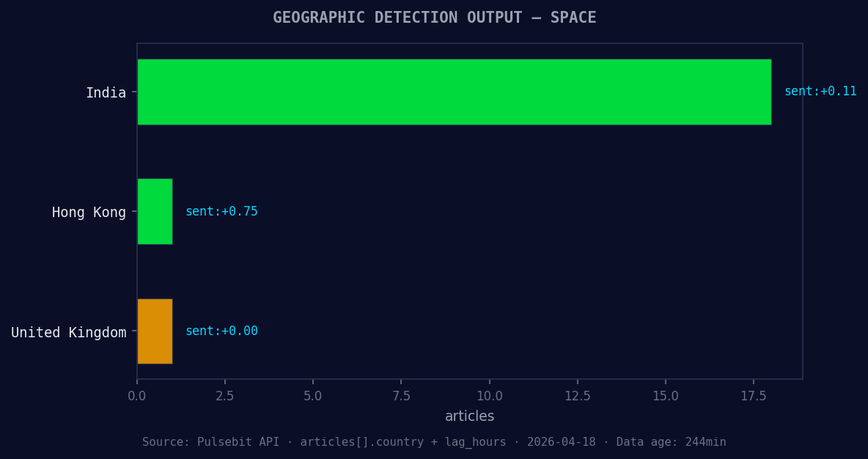
Task: Select the sent:+0.00 United Kingdom annotation
Action: pyautogui.click(x=221, y=331)
